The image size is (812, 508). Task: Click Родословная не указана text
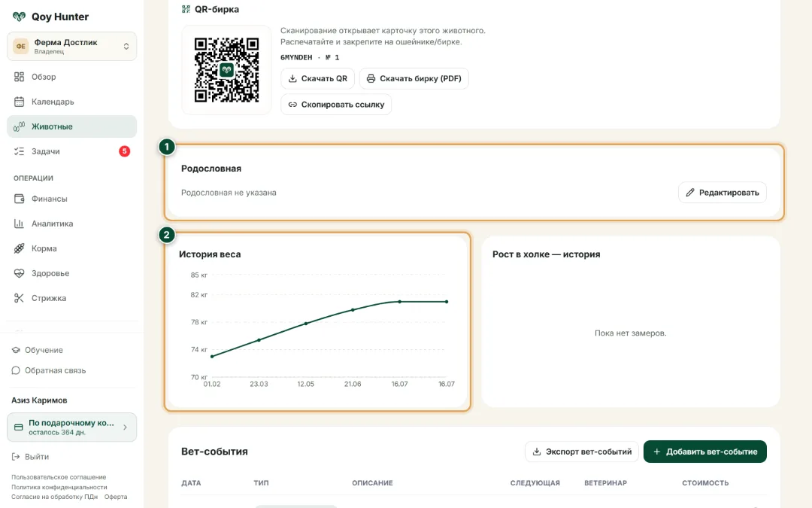click(x=229, y=193)
